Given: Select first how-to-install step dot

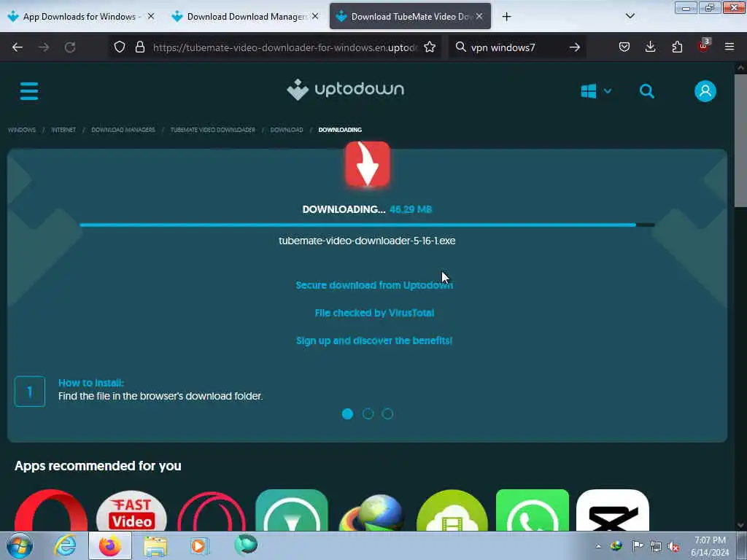Looking at the screenshot, I should coord(347,414).
